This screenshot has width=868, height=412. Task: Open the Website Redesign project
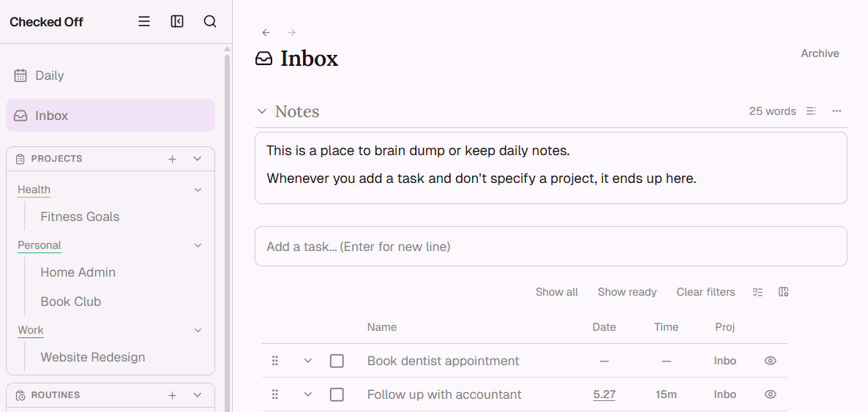pyautogui.click(x=93, y=357)
